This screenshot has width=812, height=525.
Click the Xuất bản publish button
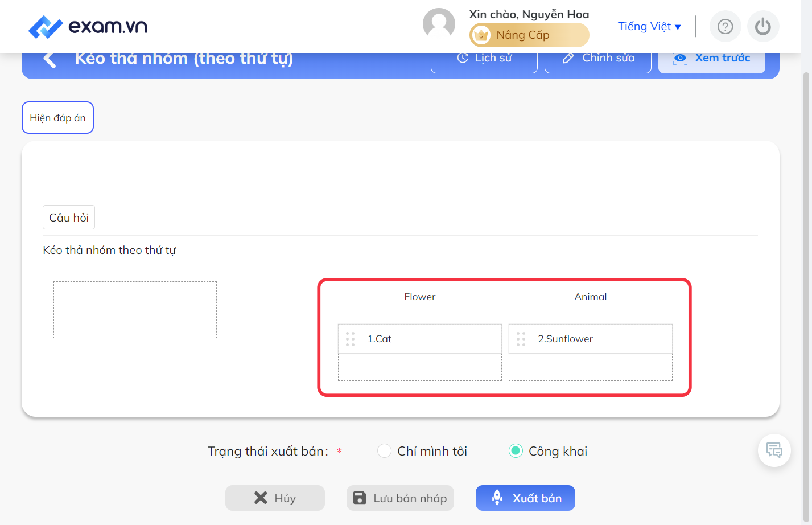[x=525, y=498]
